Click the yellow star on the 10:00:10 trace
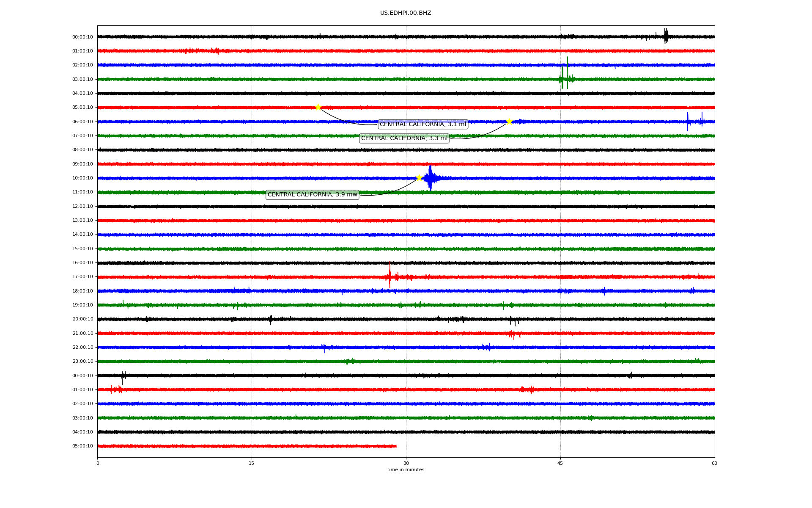This screenshot has height=508, width=812. [419, 178]
